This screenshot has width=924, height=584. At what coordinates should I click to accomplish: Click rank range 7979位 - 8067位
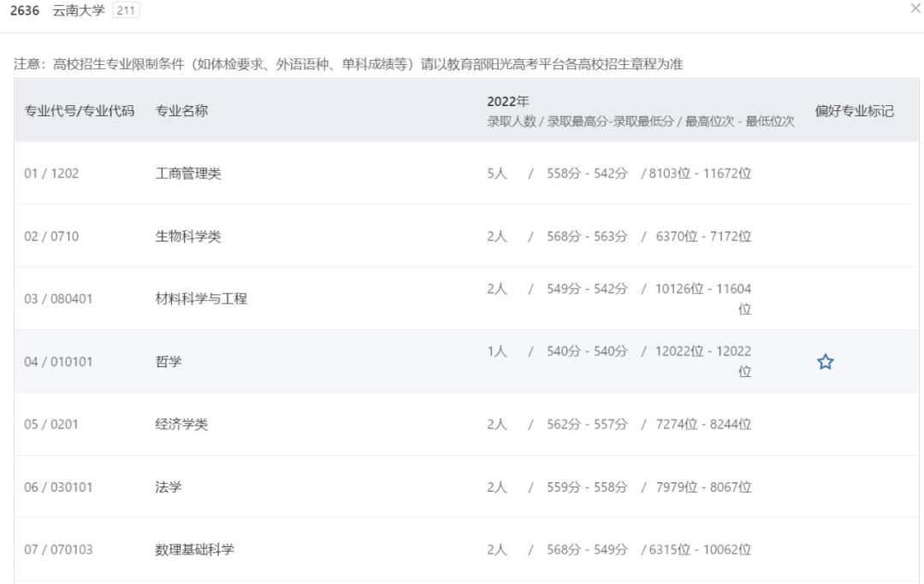703,487
